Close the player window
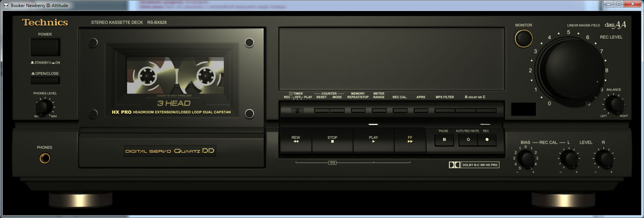644x218 pixels. [x=632, y=4]
